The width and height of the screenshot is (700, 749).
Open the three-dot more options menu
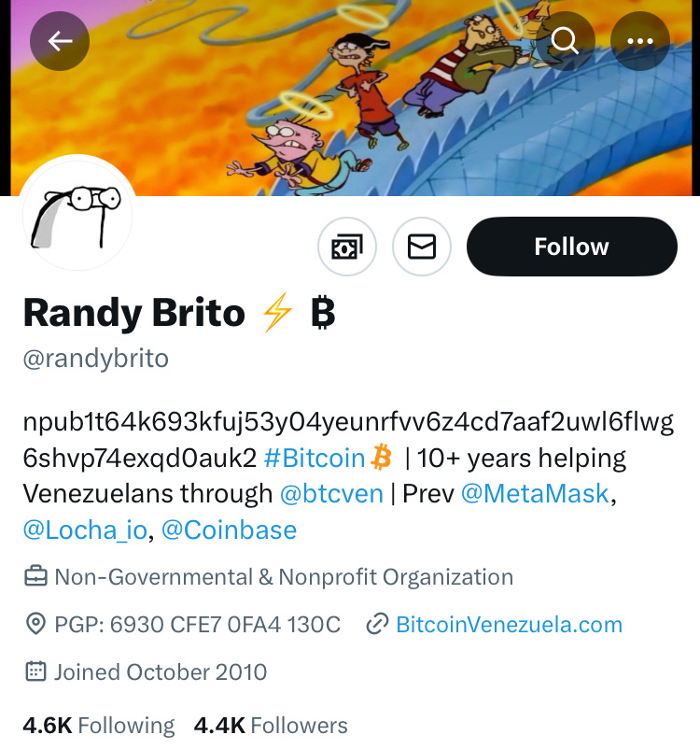639,41
